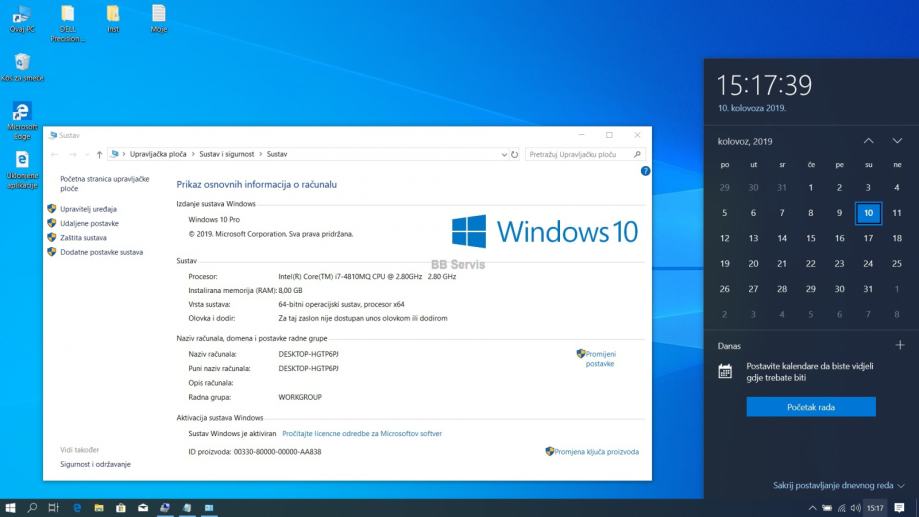Expand the address bar history dropdown

(x=504, y=154)
